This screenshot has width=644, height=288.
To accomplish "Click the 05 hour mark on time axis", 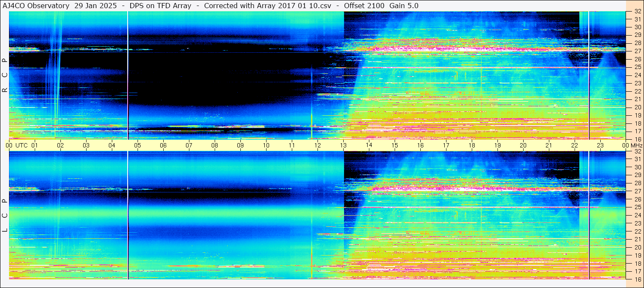I will coord(138,145).
